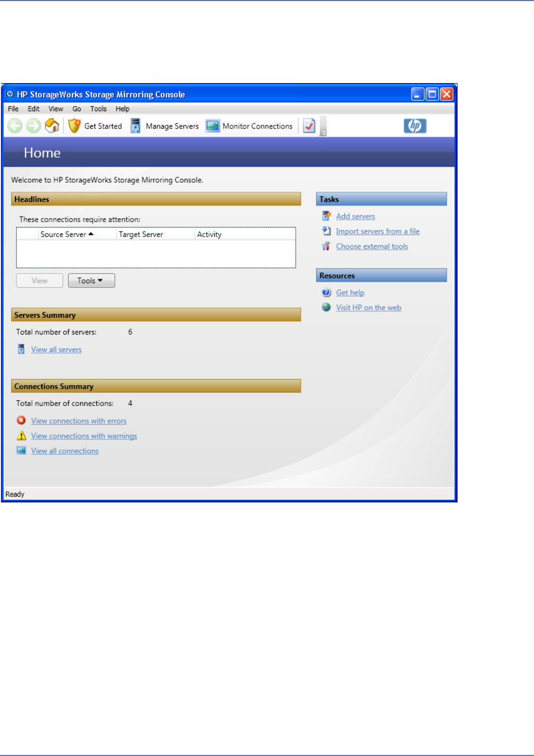Click the Headlines section header

click(156, 199)
